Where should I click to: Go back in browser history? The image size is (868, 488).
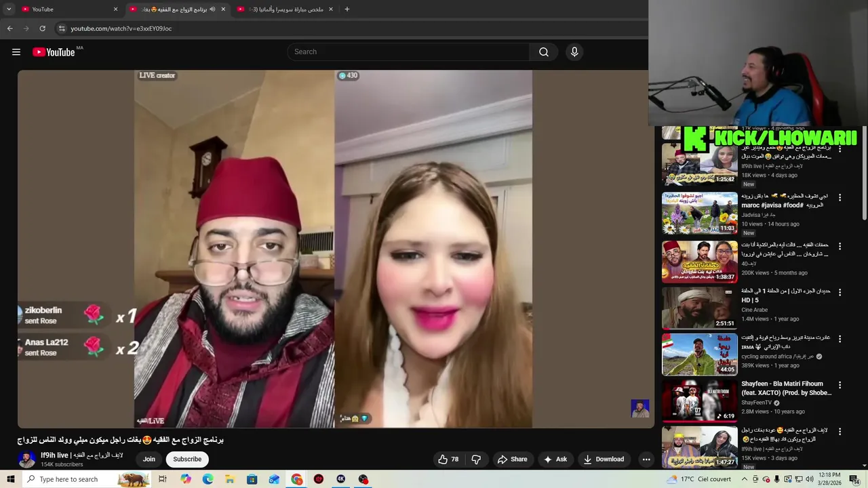(9, 28)
